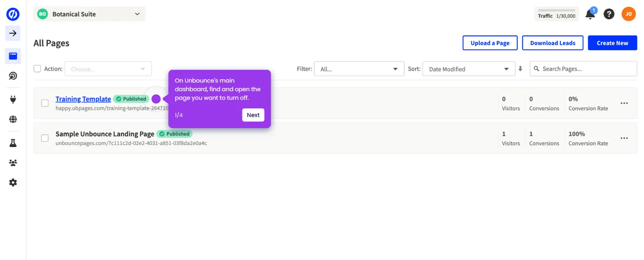This screenshot has height=260, width=644.
Task: Click the 1 Conversions count for Sample page
Action: pos(531,134)
